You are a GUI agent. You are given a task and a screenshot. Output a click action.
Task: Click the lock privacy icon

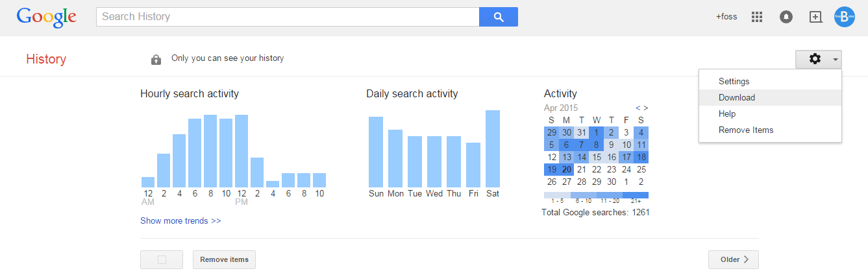click(x=156, y=59)
